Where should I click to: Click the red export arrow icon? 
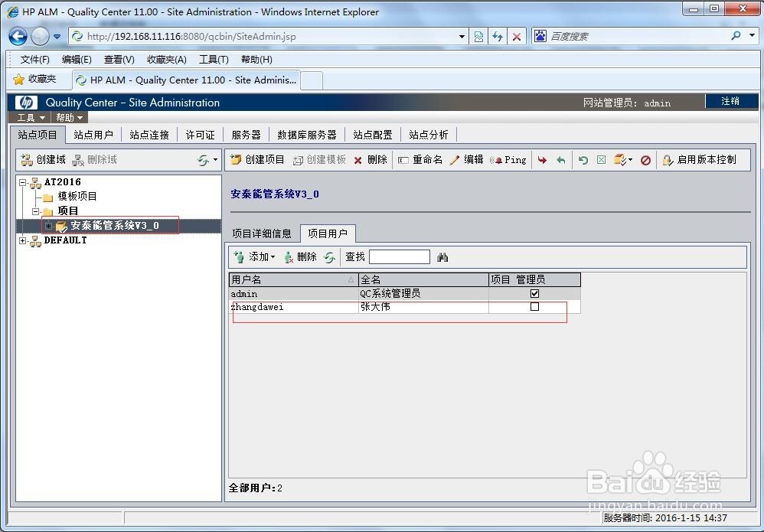click(x=542, y=160)
